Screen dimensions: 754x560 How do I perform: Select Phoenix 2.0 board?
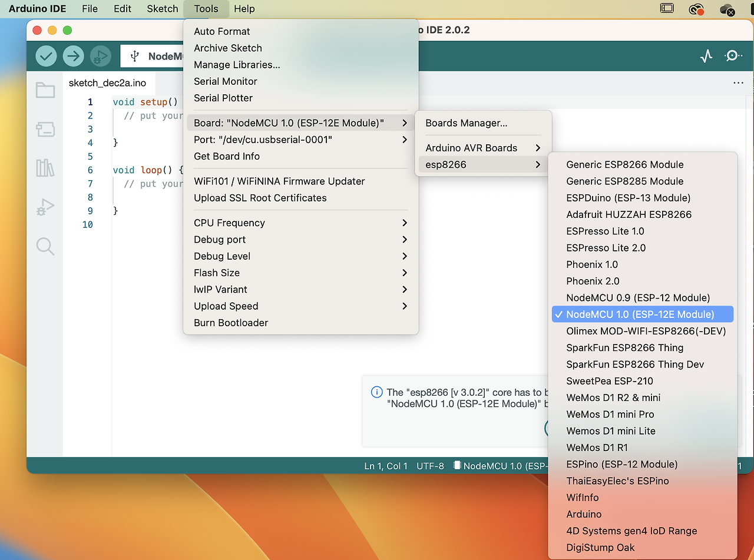click(643, 281)
